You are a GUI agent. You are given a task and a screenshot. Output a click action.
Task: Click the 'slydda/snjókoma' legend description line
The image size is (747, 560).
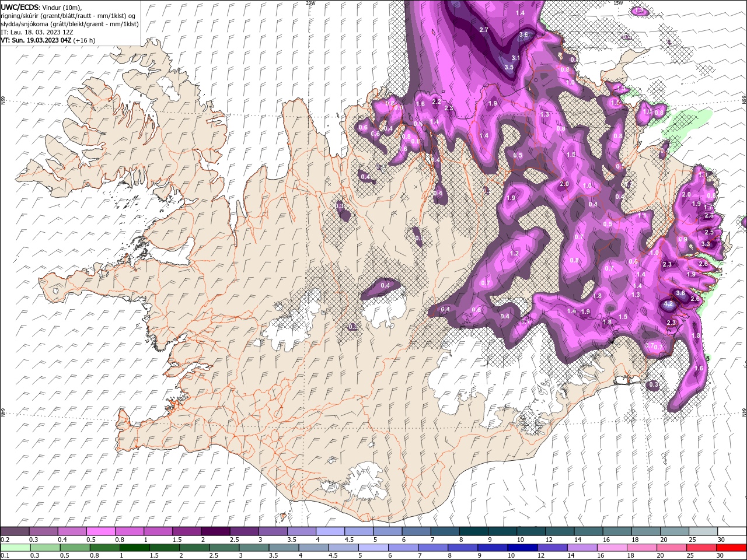[x=70, y=24]
